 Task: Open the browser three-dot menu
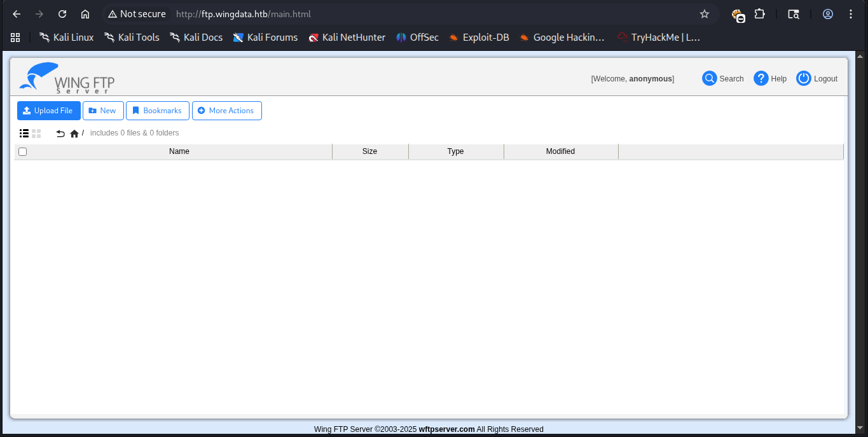[851, 14]
